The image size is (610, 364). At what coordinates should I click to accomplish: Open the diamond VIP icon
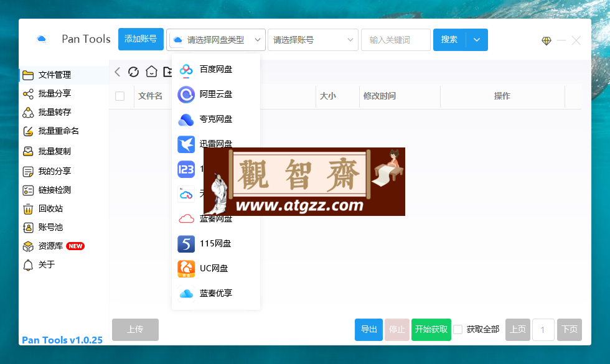point(547,40)
